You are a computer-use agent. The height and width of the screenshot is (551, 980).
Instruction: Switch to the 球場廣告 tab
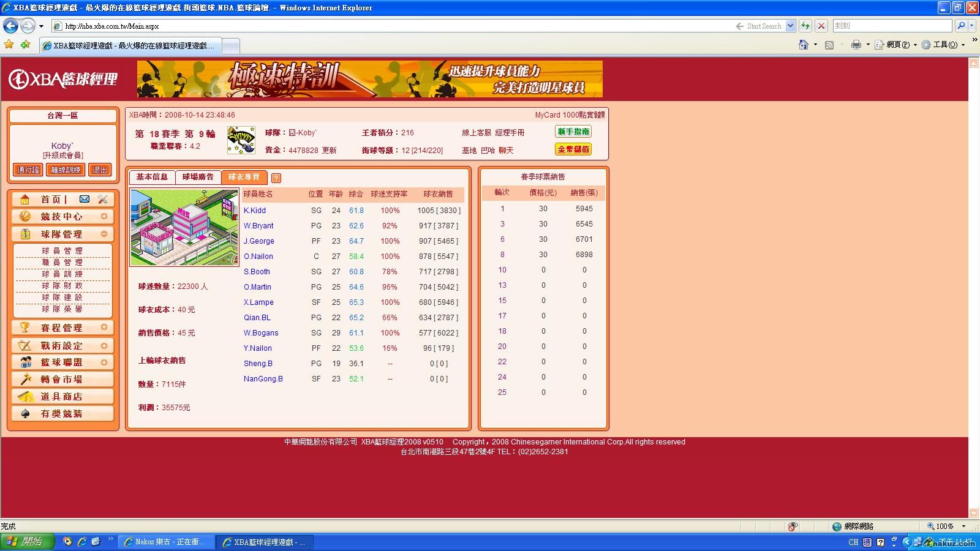[198, 177]
